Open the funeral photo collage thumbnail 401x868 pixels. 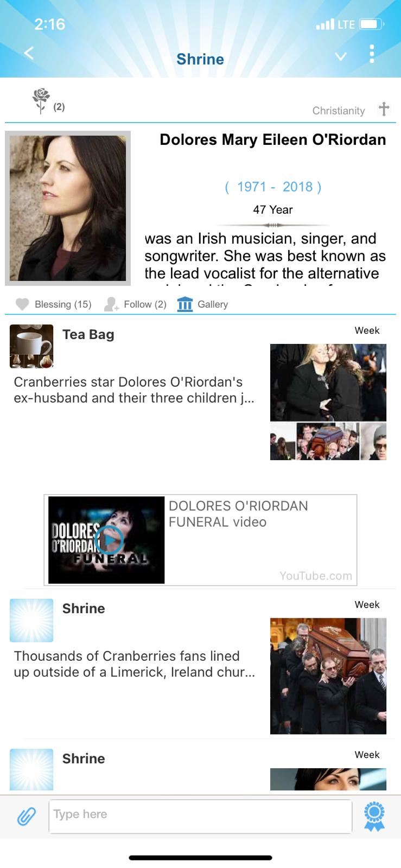[x=328, y=402]
